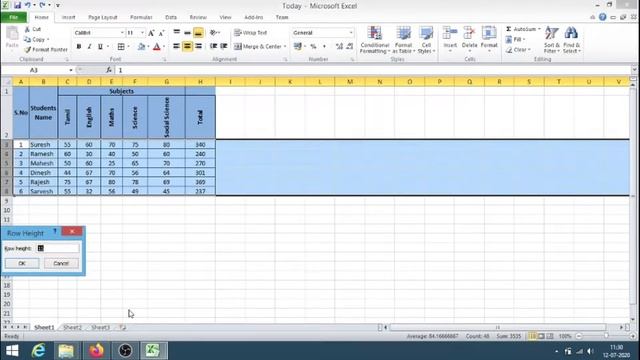Open the Font name Calibri dropdown
The width and height of the screenshot is (640, 360).
(x=122, y=33)
